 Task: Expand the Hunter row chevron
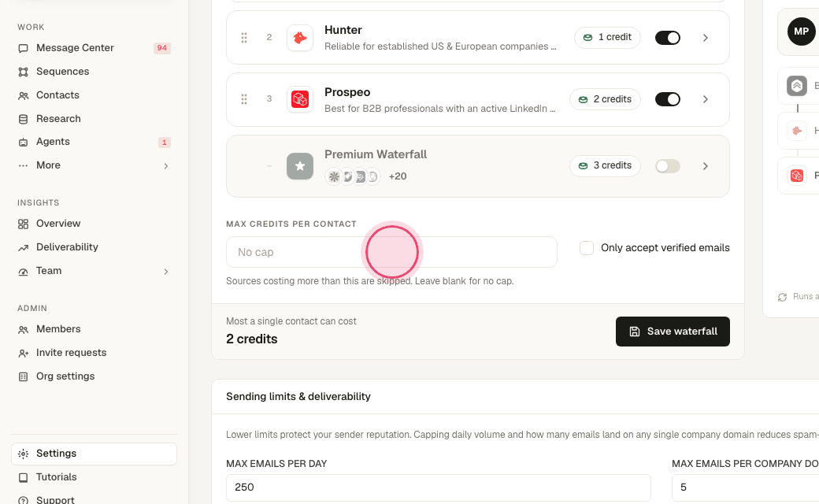pyautogui.click(x=705, y=38)
